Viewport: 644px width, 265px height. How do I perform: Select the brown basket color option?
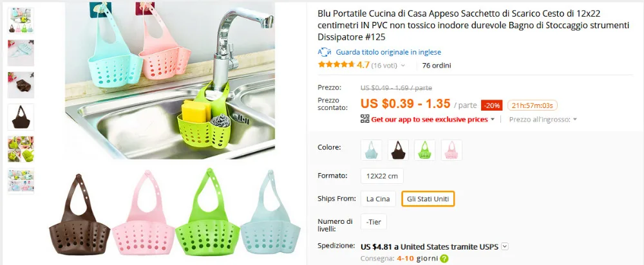[399, 150]
